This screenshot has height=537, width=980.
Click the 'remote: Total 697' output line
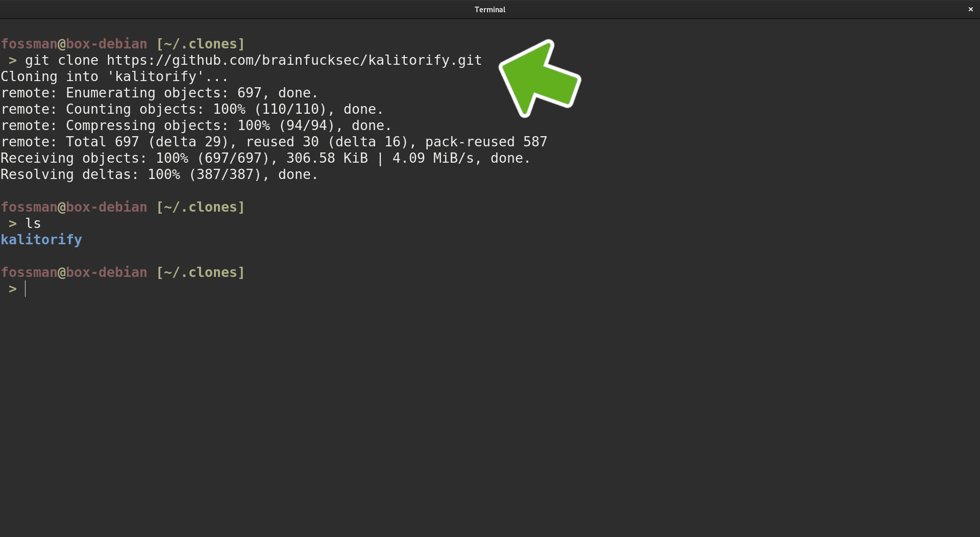pyautogui.click(x=274, y=142)
